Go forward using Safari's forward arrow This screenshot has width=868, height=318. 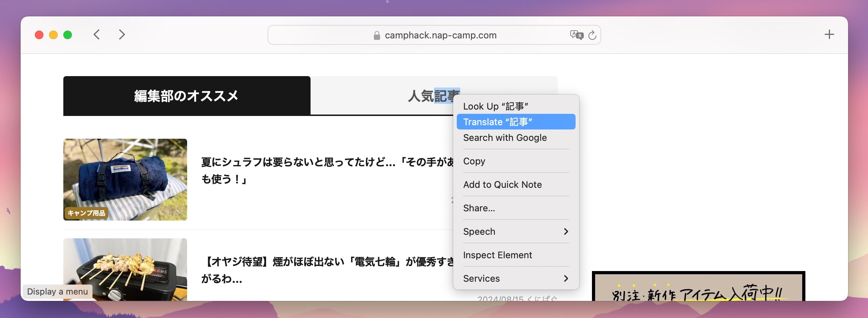click(x=122, y=35)
